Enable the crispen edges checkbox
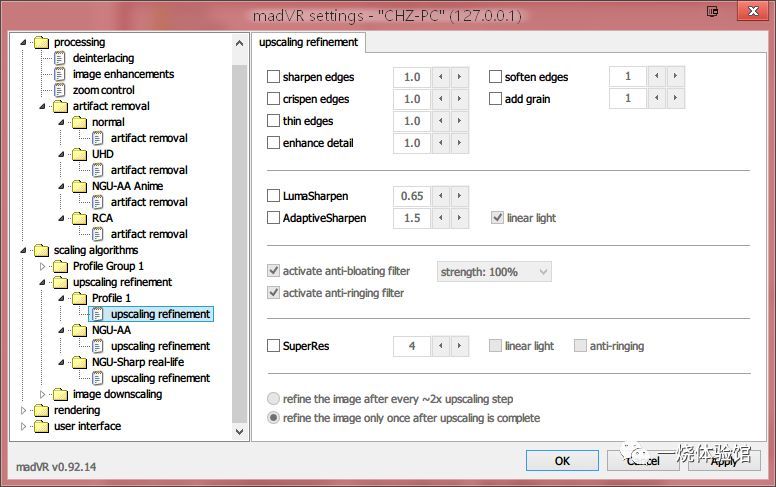Screen dimensions: 776x487 coord(273,99)
